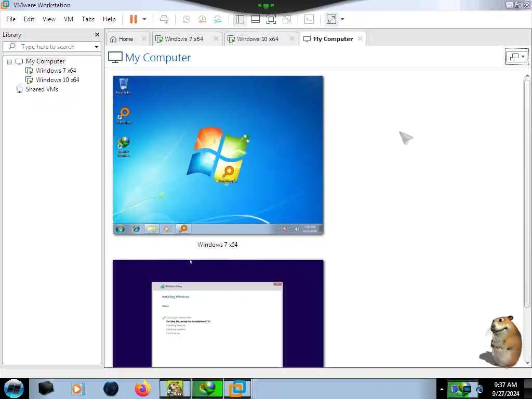Close the My Computer tab
This screenshot has width=532, height=399.
click(x=360, y=38)
